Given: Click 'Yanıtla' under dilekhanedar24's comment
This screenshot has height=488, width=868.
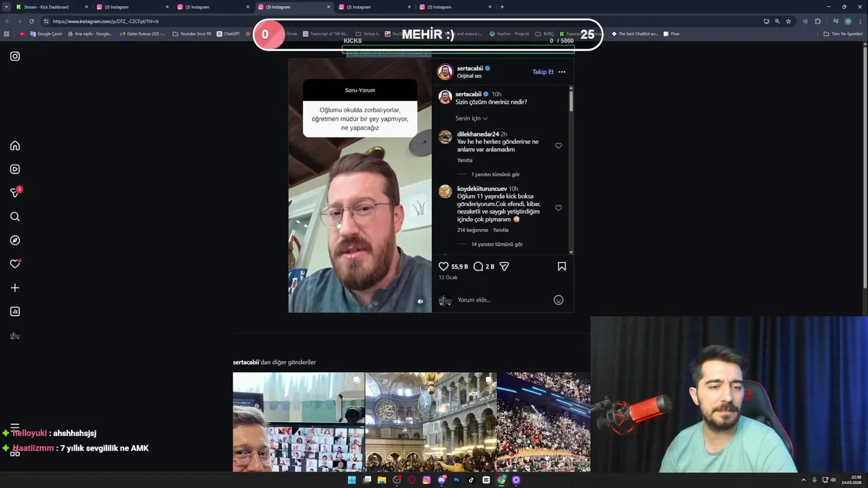Looking at the screenshot, I should [465, 161].
